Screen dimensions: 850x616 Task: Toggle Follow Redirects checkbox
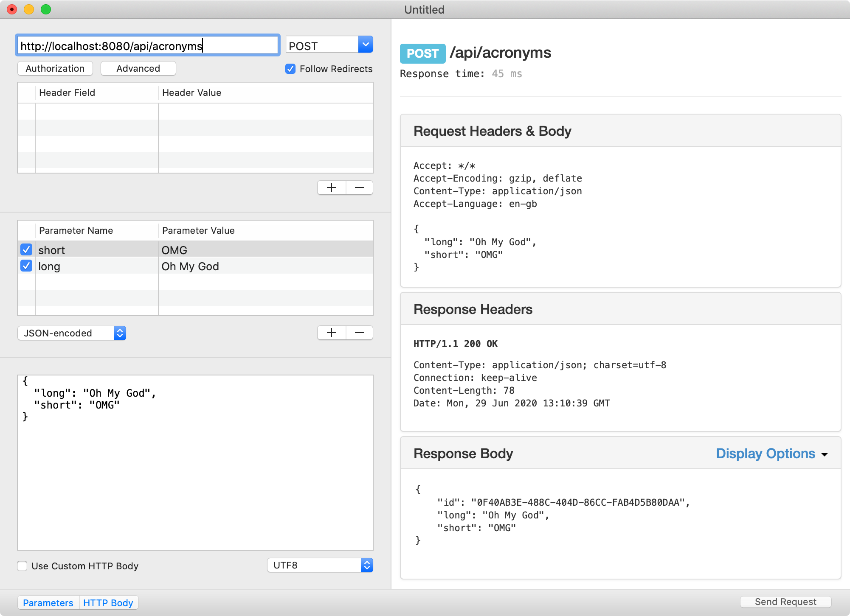[290, 69]
